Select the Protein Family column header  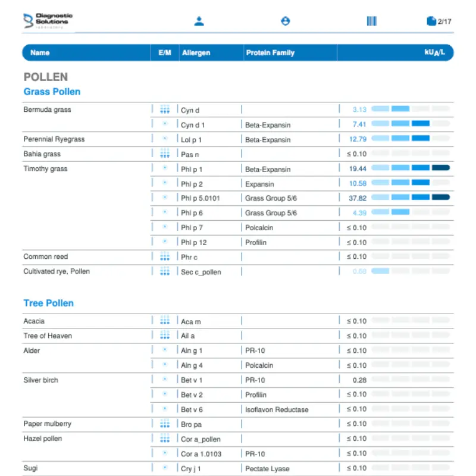click(x=270, y=53)
